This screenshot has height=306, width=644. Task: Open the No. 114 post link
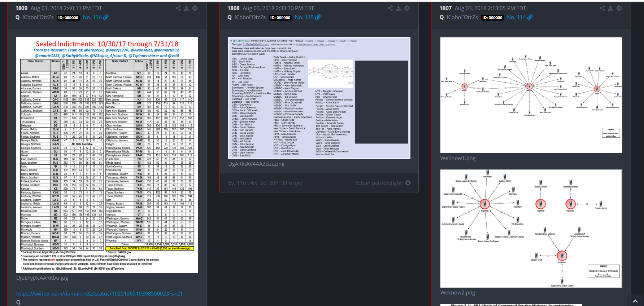(x=516, y=17)
